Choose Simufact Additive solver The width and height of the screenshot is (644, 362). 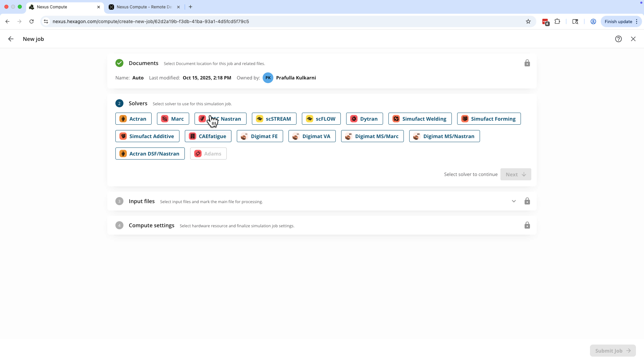coord(147,136)
